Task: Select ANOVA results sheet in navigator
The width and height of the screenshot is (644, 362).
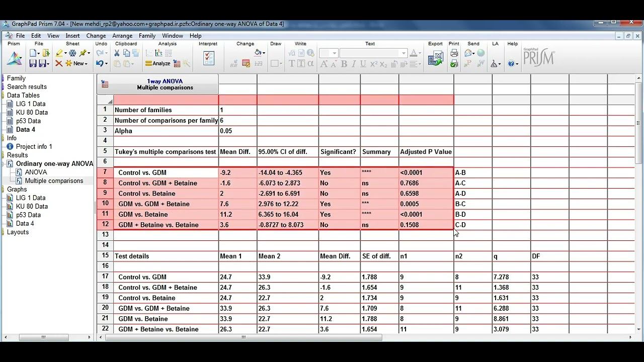Action: (x=36, y=172)
